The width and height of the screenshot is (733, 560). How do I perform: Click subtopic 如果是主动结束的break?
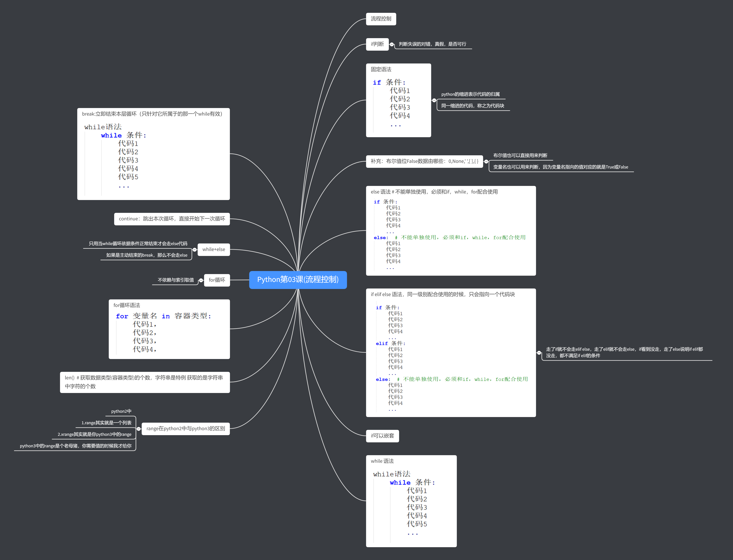tap(147, 255)
